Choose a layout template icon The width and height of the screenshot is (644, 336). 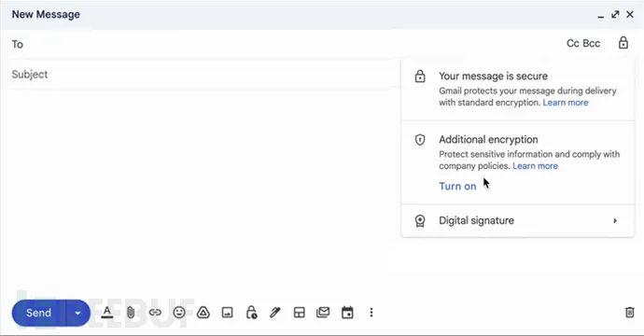pyautogui.click(x=300, y=313)
